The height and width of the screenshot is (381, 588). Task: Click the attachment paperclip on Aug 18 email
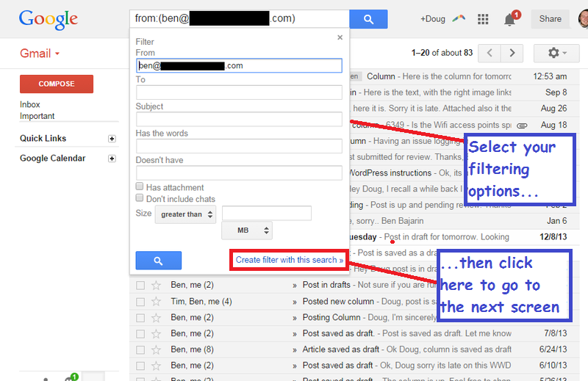coord(522,126)
